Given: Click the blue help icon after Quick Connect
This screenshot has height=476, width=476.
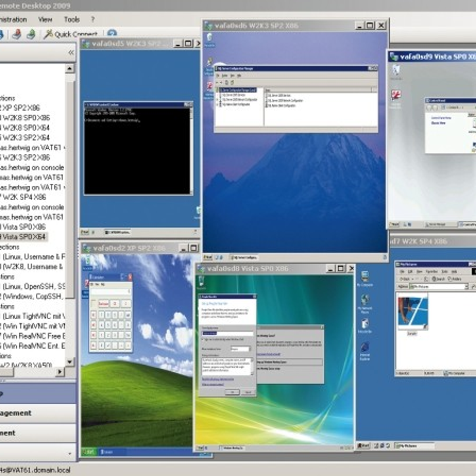Looking at the screenshot, I should pyautogui.click(x=112, y=34).
